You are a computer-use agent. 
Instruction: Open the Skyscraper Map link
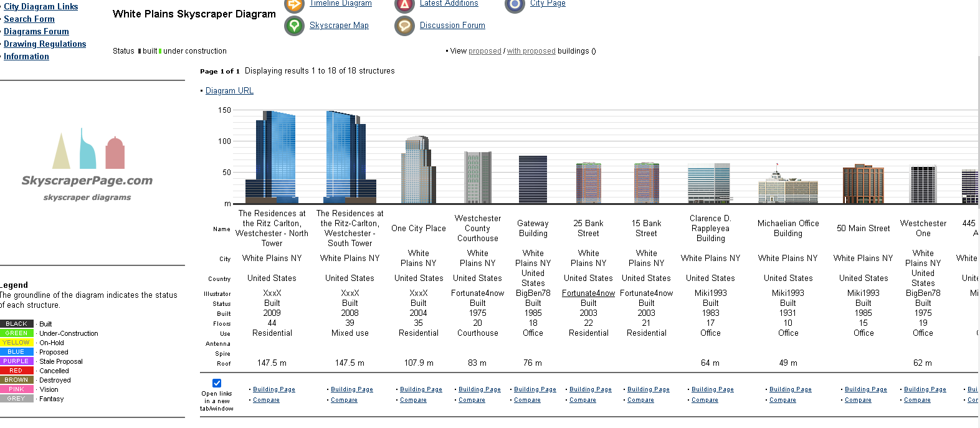point(339,26)
